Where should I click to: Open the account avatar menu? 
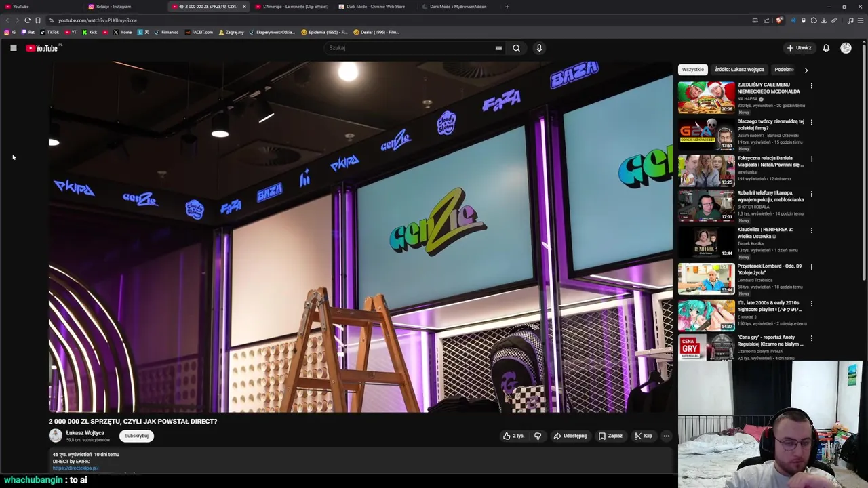(846, 48)
